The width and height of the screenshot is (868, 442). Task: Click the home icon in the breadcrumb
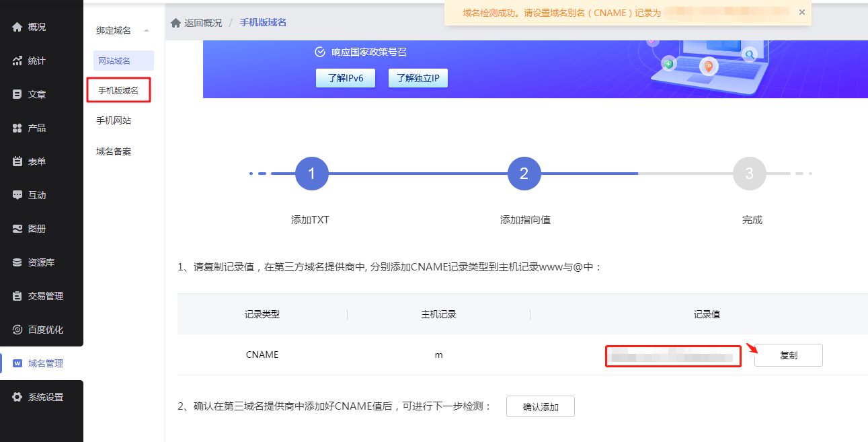coord(176,23)
